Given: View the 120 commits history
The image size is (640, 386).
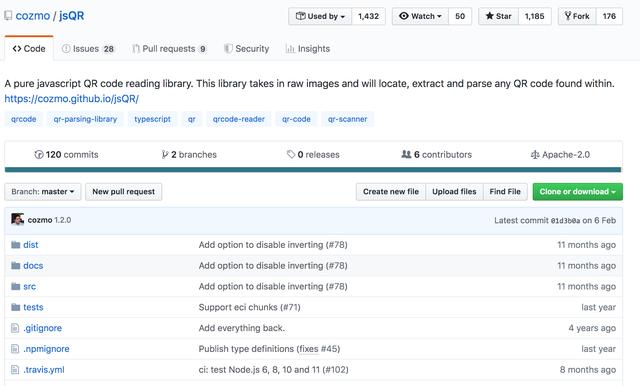Looking at the screenshot, I should [67, 155].
